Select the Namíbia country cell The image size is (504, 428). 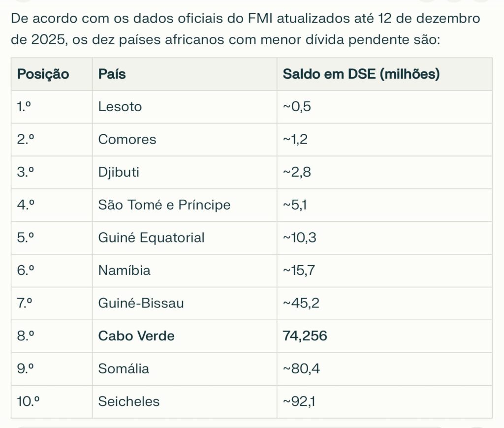[x=125, y=270]
